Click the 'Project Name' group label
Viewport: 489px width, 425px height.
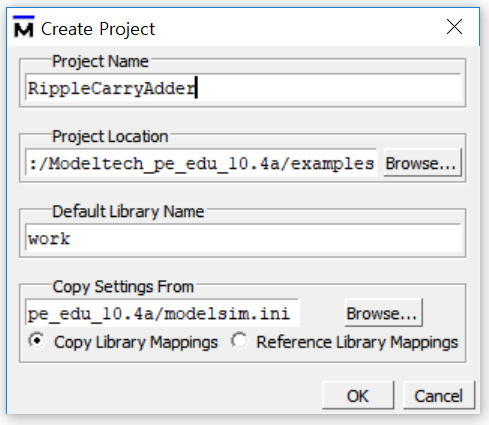[x=100, y=62]
